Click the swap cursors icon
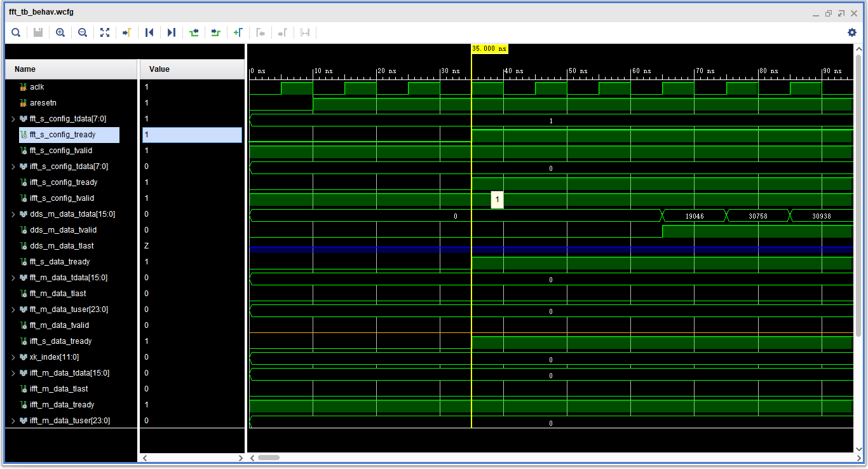868x469 pixels. coord(305,32)
